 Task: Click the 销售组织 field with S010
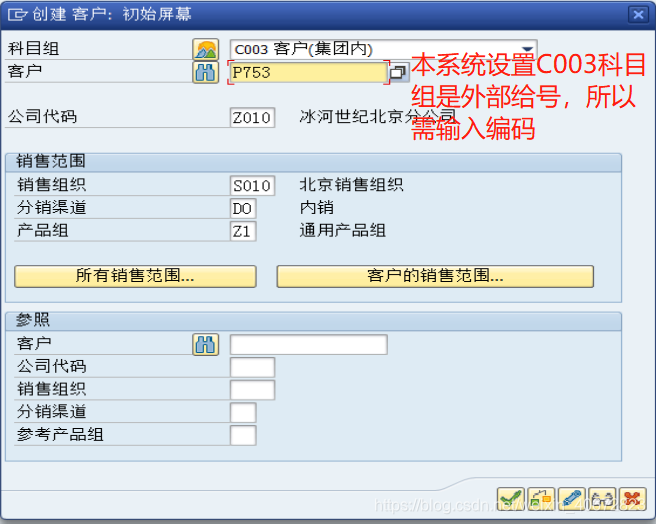pos(252,185)
